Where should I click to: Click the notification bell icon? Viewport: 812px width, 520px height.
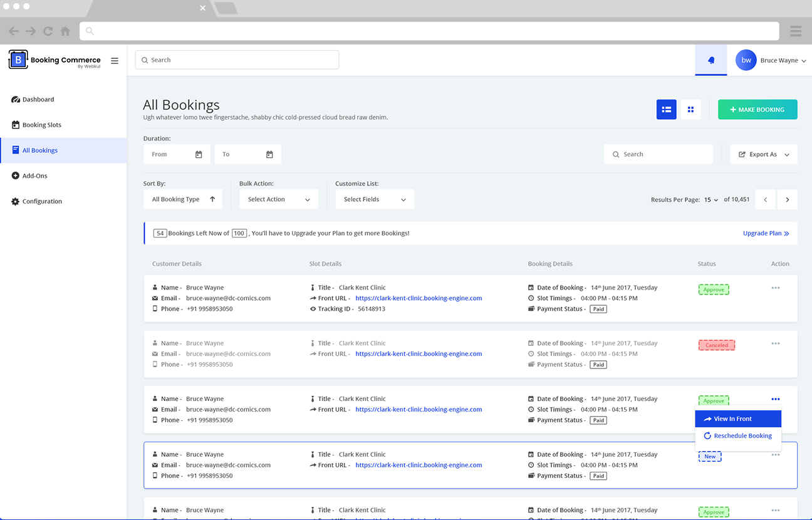pos(711,60)
